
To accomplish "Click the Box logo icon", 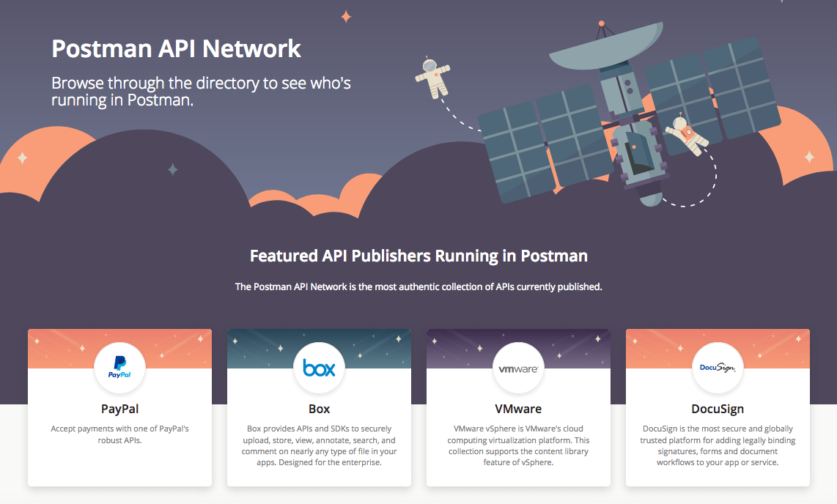I will [x=320, y=368].
